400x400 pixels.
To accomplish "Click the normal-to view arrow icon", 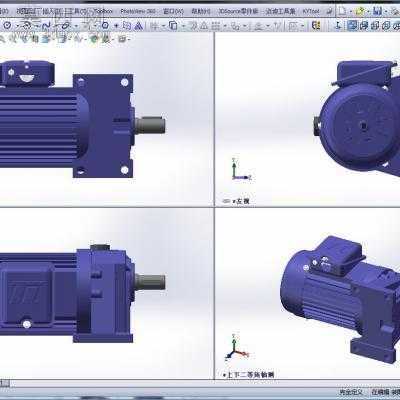I will point(338,25).
